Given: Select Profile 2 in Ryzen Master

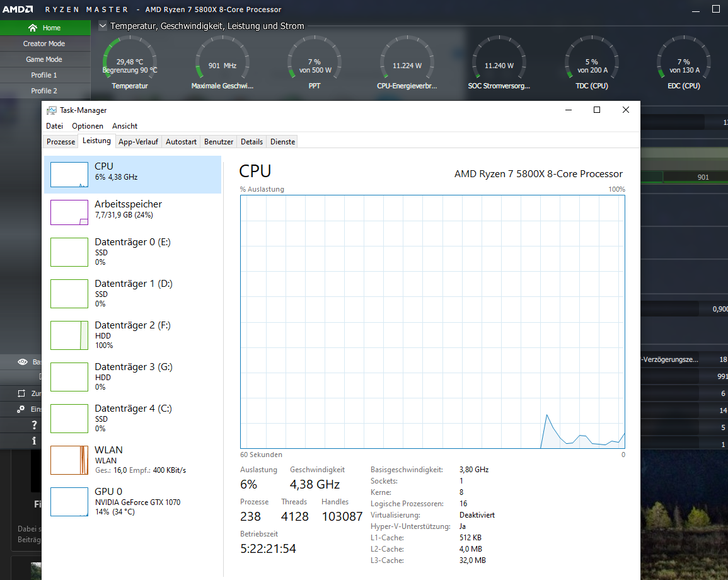Looking at the screenshot, I should (x=44, y=91).
